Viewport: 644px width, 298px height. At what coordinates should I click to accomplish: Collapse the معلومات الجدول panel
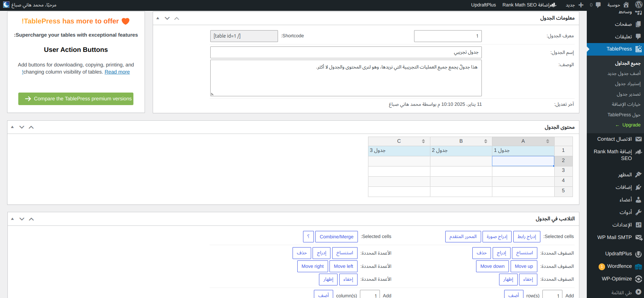[157, 18]
